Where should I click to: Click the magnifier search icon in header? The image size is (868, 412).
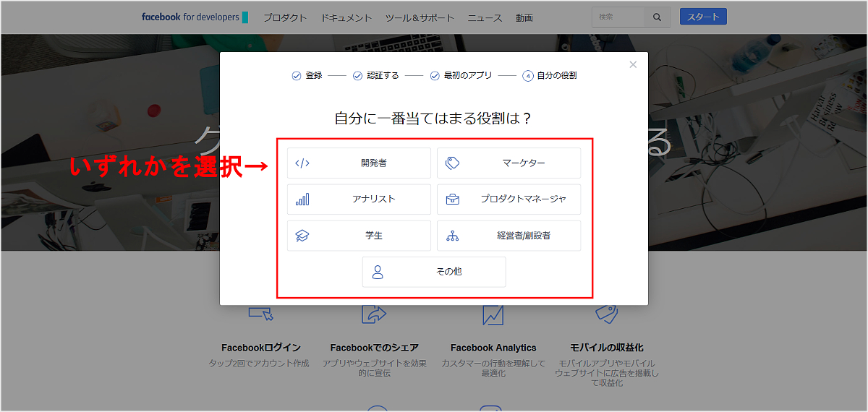pos(657,17)
